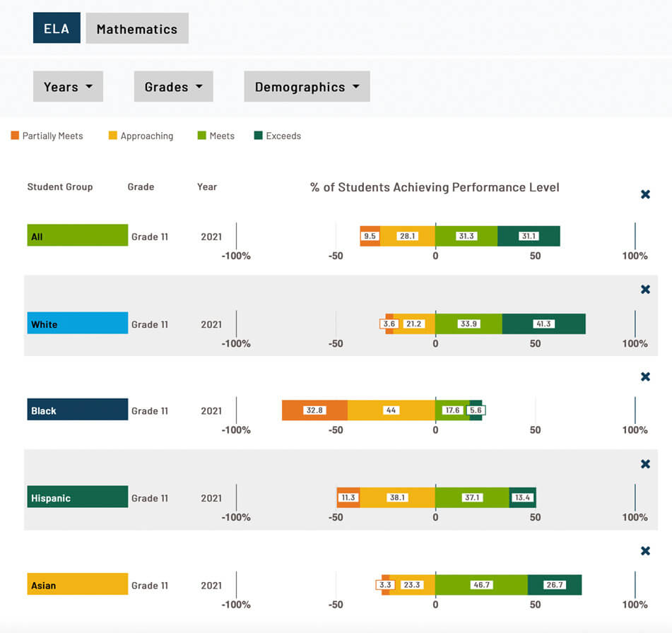Remove the Black student group row

click(x=645, y=377)
